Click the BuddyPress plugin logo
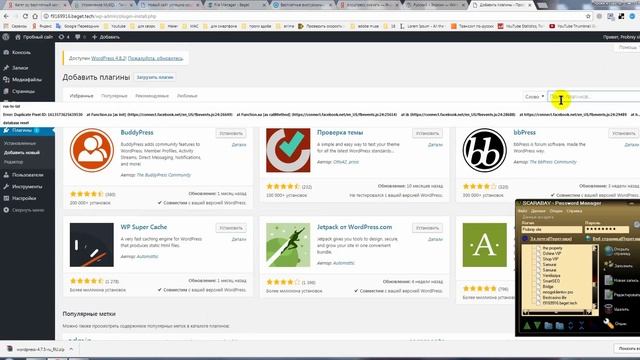640x360 pixels. (91, 150)
